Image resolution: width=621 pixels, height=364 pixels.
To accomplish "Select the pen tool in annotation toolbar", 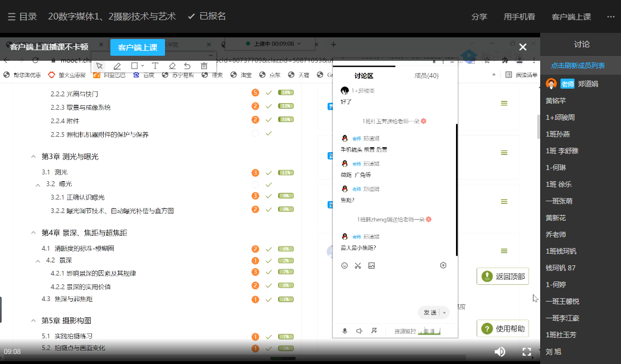I will [x=117, y=66].
